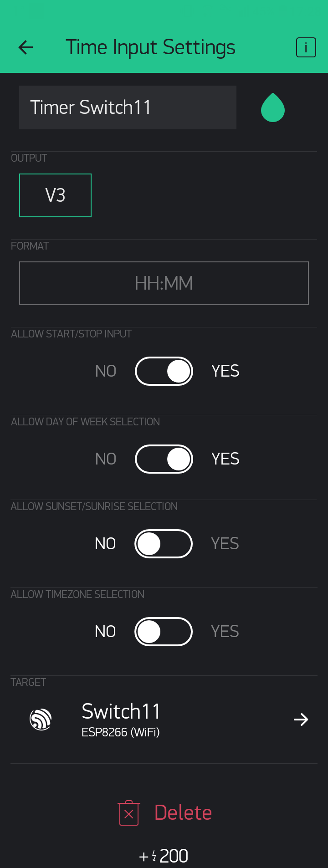Expand the Switch11 target device options
The image size is (328, 868).
(301, 719)
